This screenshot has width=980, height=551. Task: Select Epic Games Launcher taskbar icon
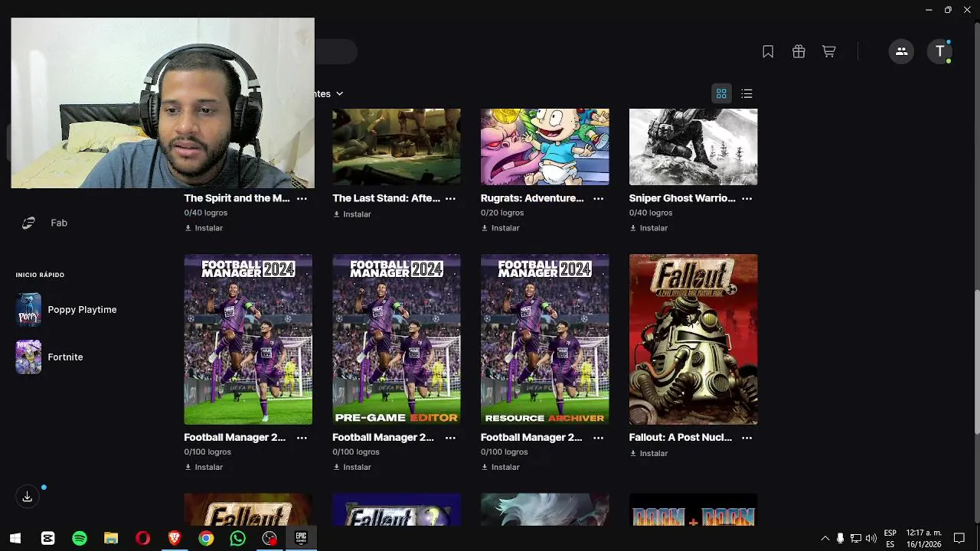click(x=301, y=539)
